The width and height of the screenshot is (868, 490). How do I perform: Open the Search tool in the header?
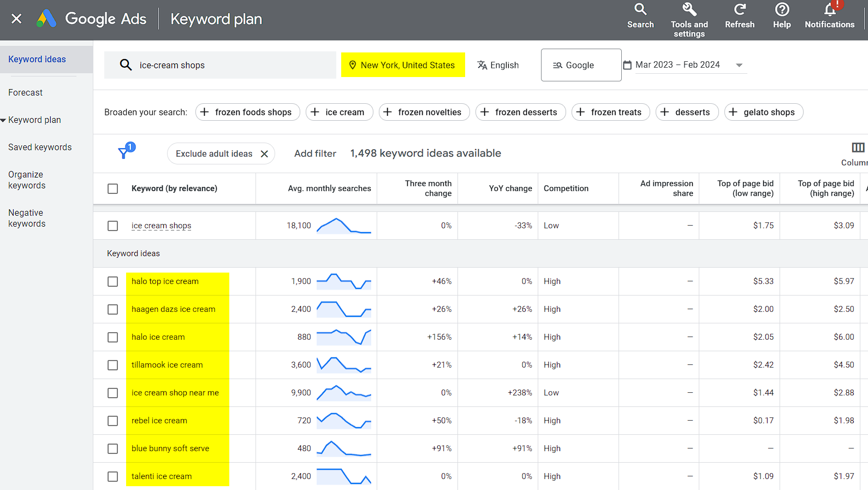pos(640,16)
